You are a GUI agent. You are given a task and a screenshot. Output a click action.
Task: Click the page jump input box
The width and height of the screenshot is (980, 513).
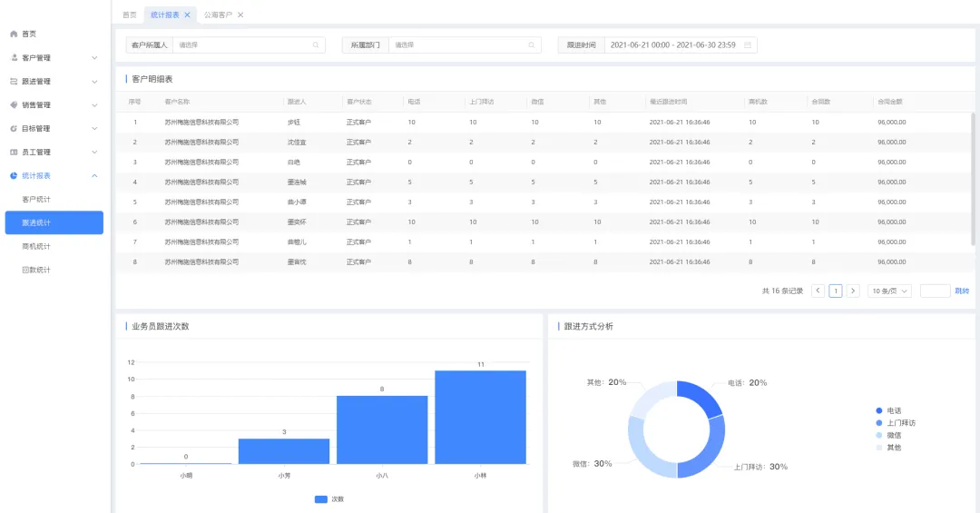tap(935, 291)
